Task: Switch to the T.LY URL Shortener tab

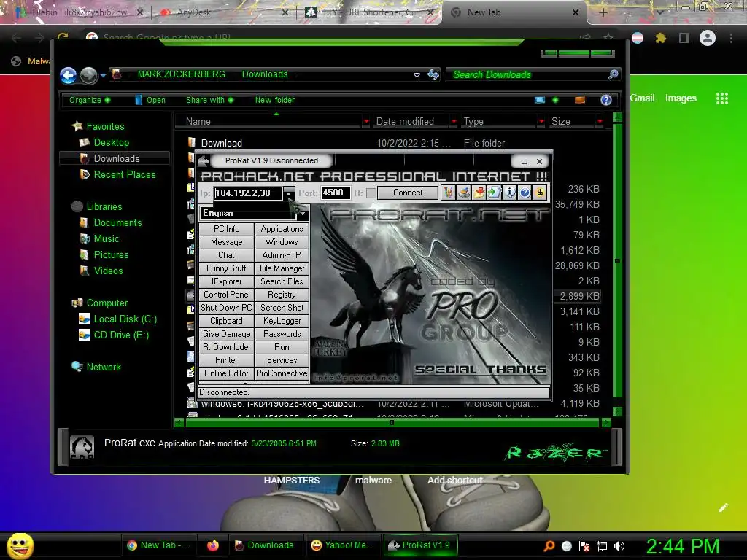Action: tap(370, 12)
